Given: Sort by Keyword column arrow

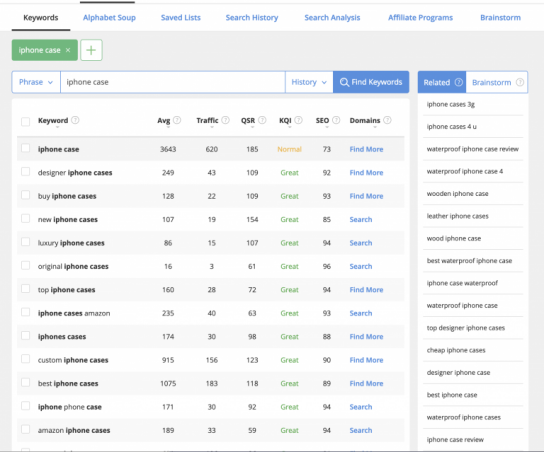Looking at the screenshot, I should click(x=57, y=128).
